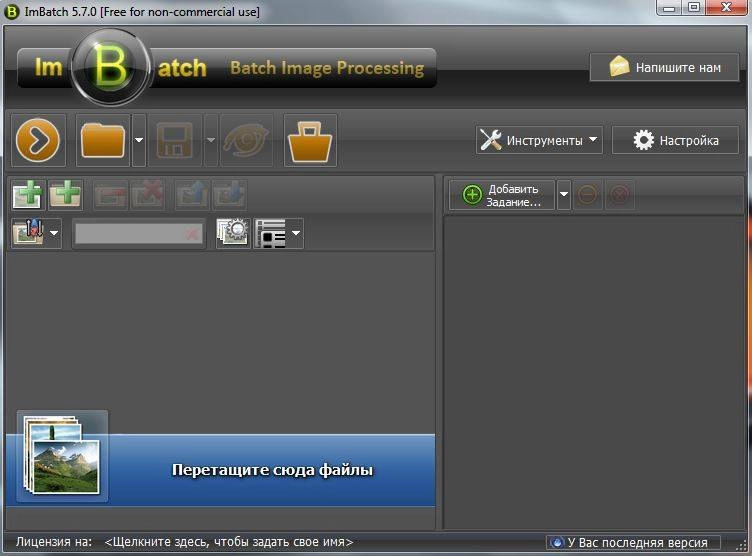Click the Перетащите сюда файлы drop banner
Screen dimensions: 752x556
point(221,470)
